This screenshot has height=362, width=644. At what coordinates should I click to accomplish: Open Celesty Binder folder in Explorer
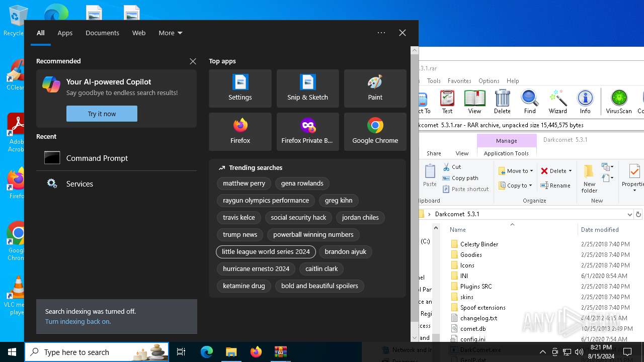pos(479,244)
